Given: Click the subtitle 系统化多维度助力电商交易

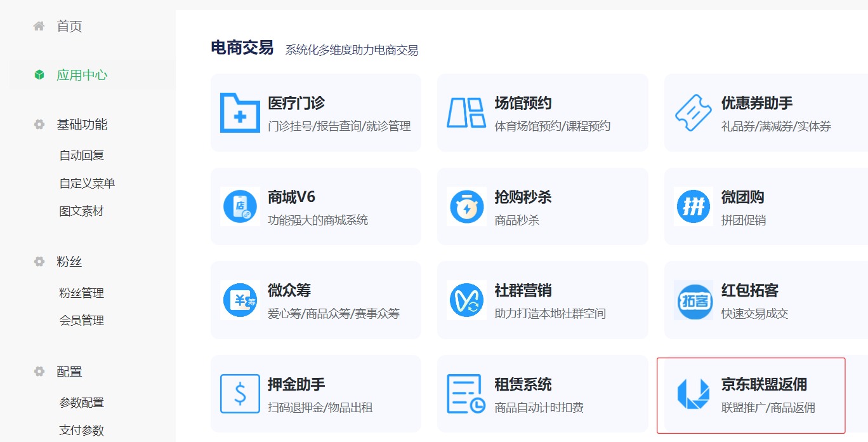Looking at the screenshot, I should [352, 50].
